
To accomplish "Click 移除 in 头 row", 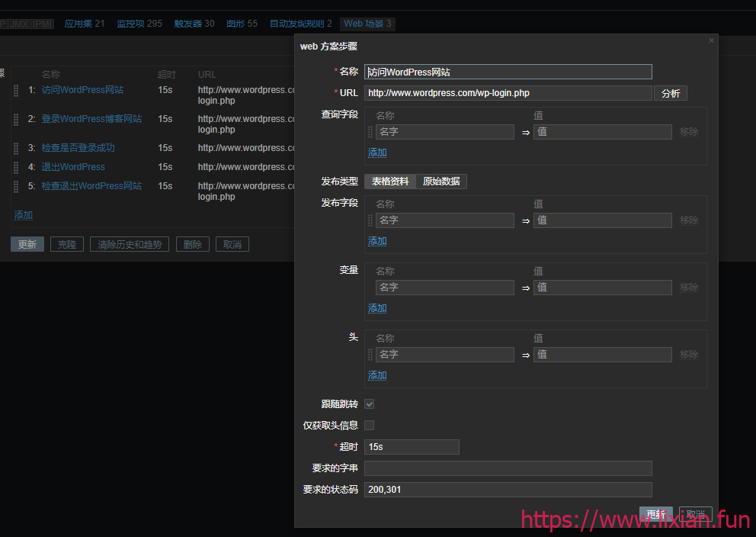I will coord(689,355).
